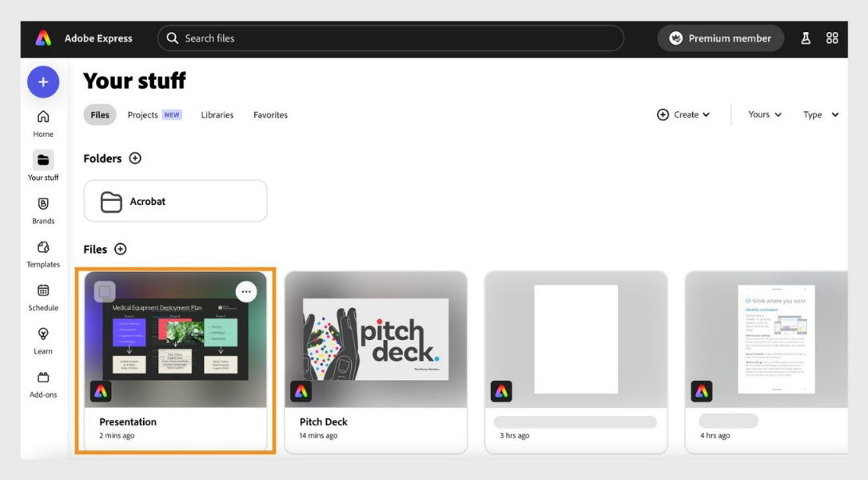
Task: Open the Create dropdown
Action: tap(683, 114)
